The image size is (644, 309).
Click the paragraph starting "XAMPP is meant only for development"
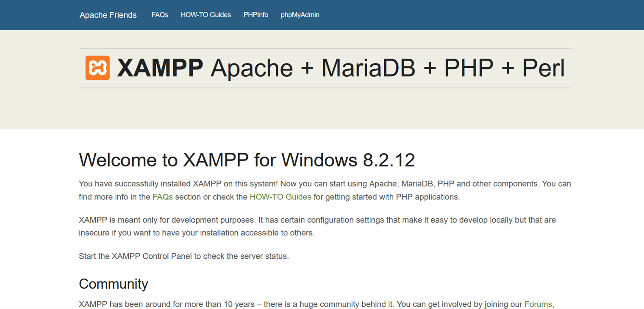pyautogui.click(x=317, y=226)
